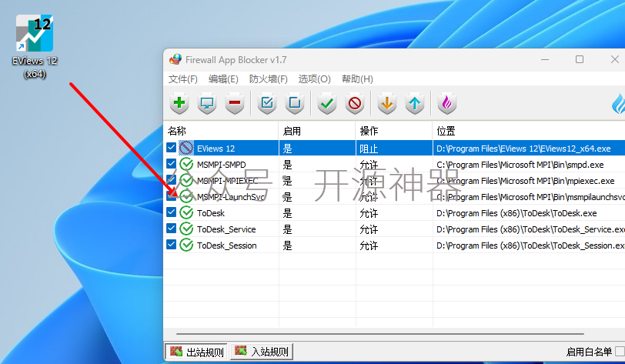The image size is (625, 364).
Task: Select the MSMPI-LaunchSvc row name
Action: pos(231,197)
